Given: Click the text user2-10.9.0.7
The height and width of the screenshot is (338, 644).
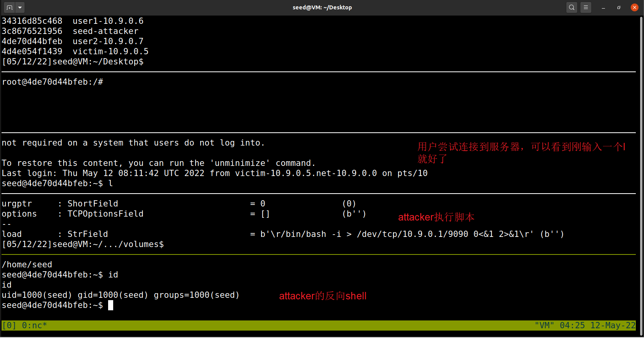Looking at the screenshot, I should tap(108, 41).
